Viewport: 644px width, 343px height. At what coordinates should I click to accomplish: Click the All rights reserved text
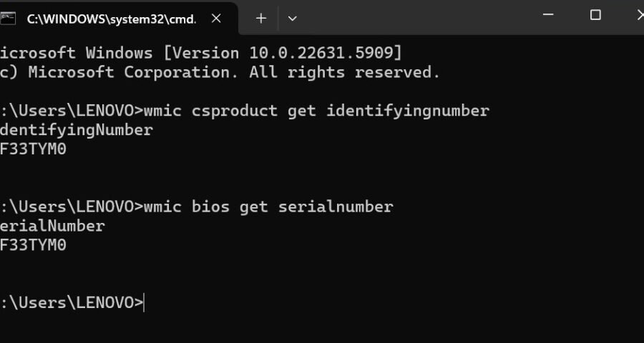click(x=344, y=72)
